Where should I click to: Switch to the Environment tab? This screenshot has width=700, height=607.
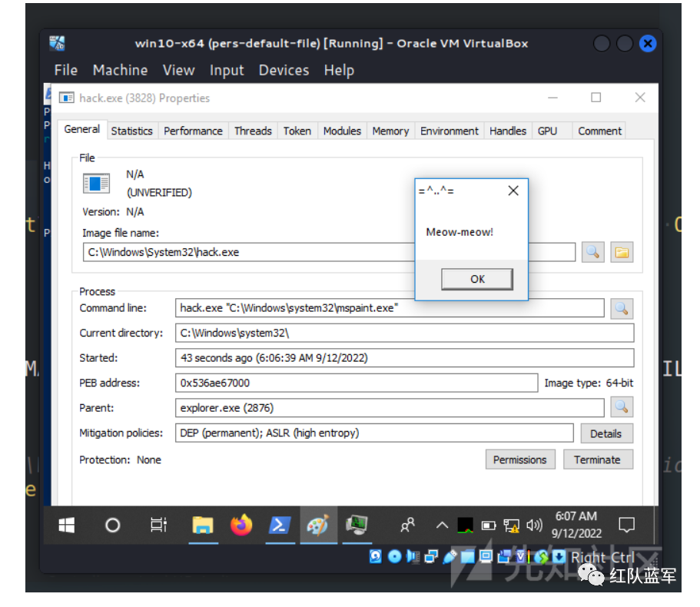click(x=449, y=131)
